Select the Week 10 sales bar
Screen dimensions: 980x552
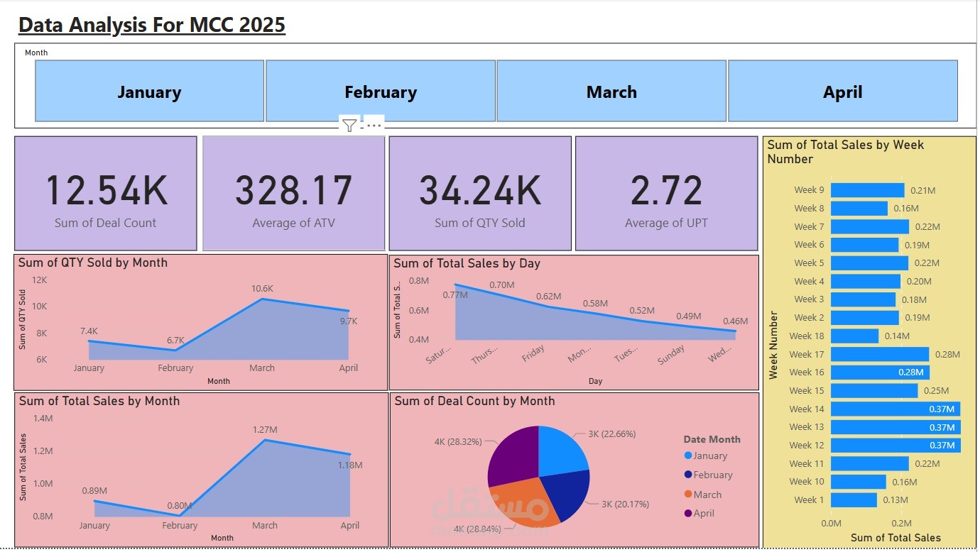(859, 481)
